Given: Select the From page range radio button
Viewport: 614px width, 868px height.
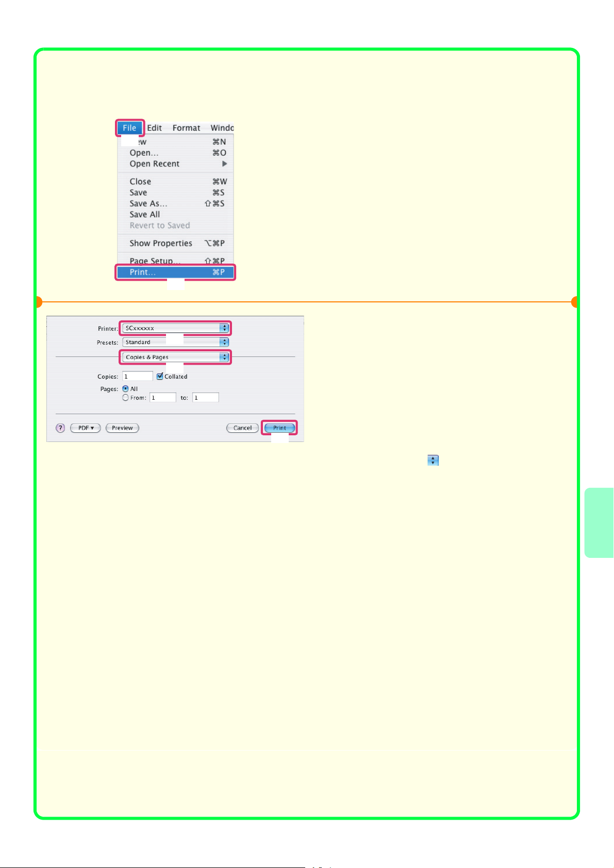Looking at the screenshot, I should point(125,398).
